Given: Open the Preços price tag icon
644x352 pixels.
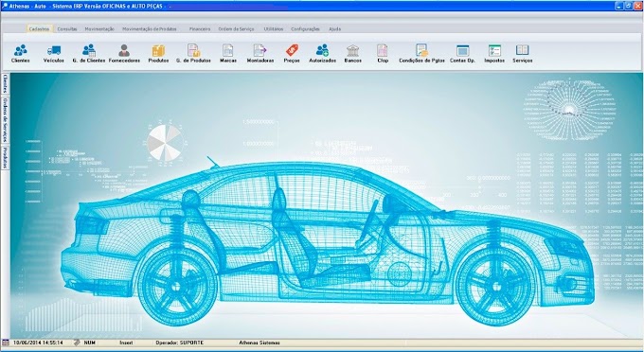Looking at the screenshot, I should coord(292,53).
